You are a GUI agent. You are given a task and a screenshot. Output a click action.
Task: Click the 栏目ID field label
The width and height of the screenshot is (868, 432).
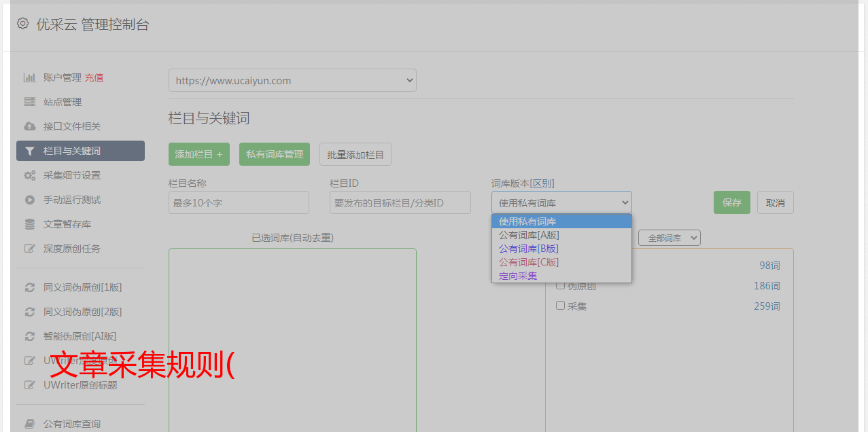344,183
